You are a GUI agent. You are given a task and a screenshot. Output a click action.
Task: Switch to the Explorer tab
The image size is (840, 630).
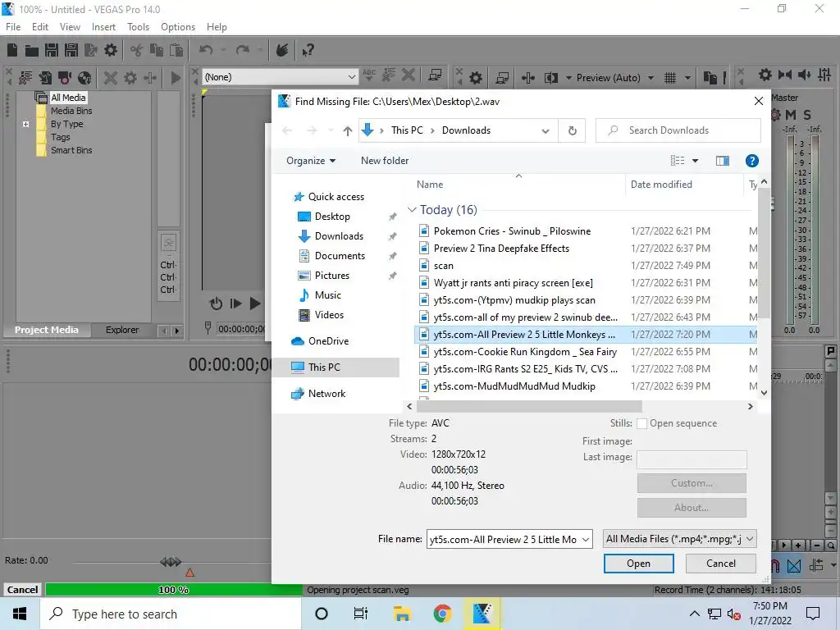click(122, 330)
